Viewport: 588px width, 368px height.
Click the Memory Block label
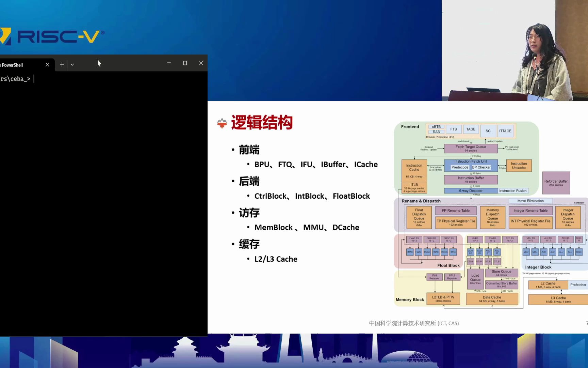coord(410,300)
